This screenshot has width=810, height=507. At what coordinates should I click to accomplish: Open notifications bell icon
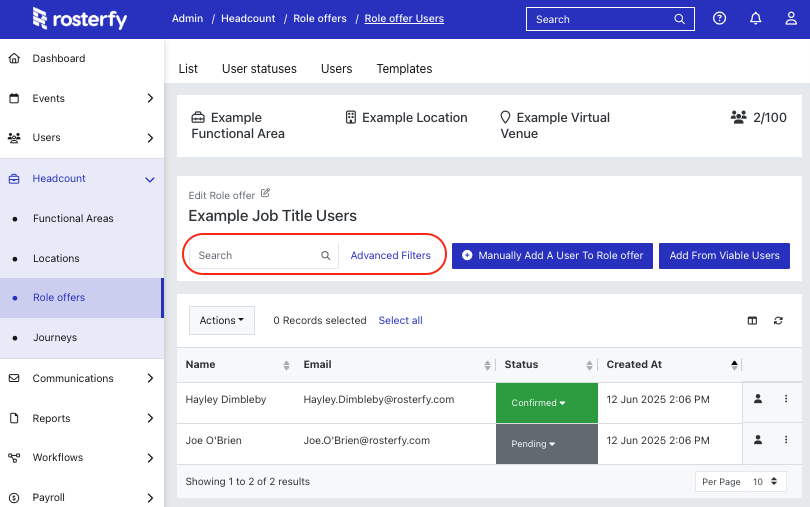tap(755, 19)
